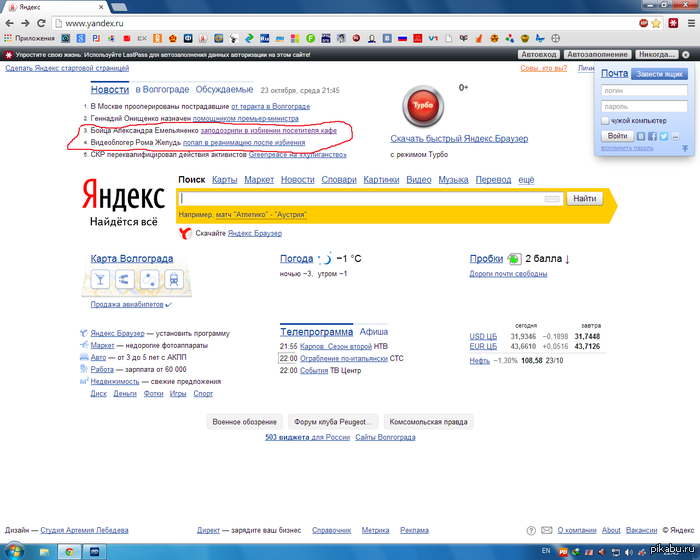
Task: Click the green traffic light icon
Action: tap(515, 259)
